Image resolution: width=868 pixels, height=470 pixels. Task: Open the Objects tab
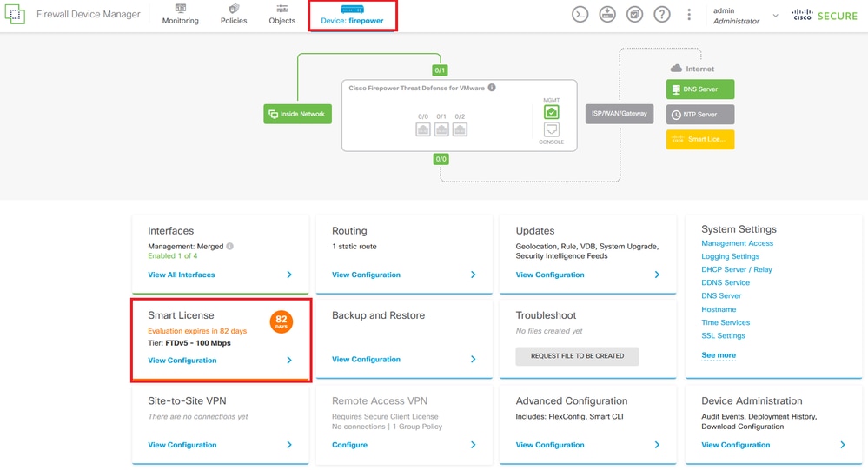coord(282,15)
